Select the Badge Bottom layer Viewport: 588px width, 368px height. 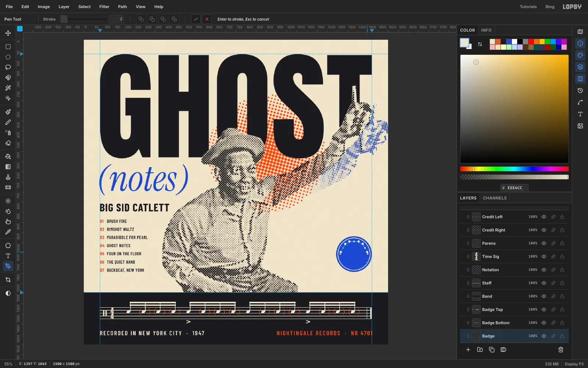coord(514,323)
